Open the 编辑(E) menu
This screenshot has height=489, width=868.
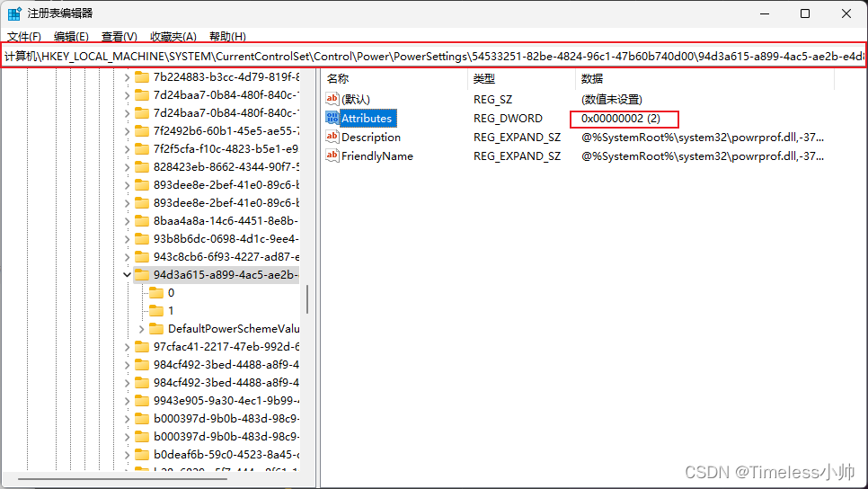pyautogui.click(x=71, y=37)
